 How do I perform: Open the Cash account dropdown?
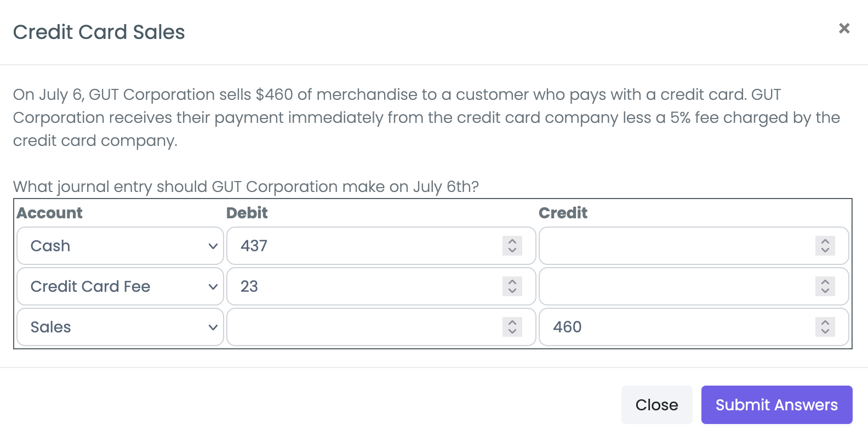[120, 246]
